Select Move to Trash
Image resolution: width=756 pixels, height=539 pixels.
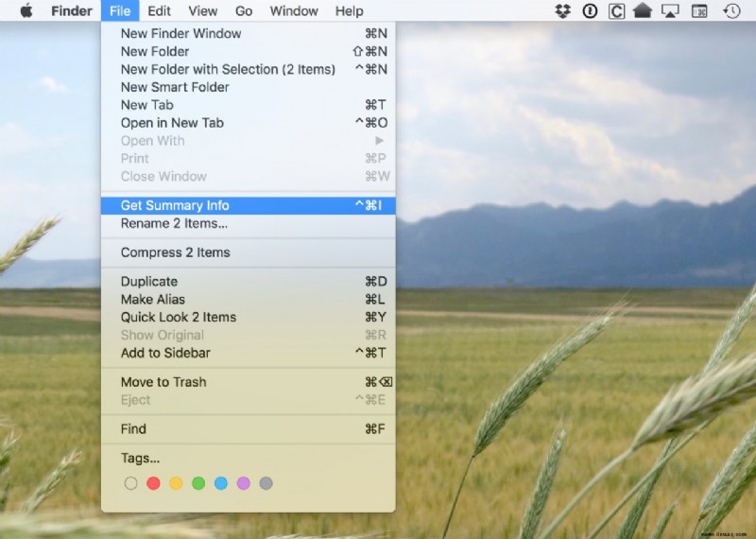click(249, 382)
